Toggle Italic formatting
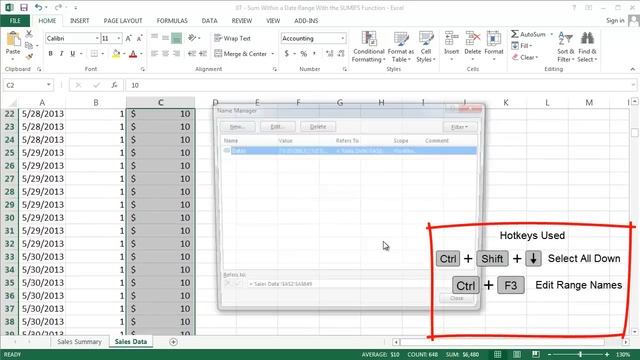The image size is (640, 360). tap(62, 53)
